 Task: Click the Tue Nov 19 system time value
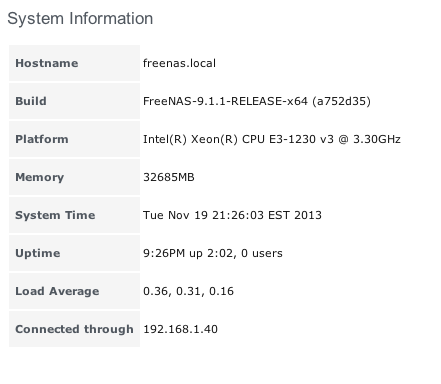[x=232, y=215]
